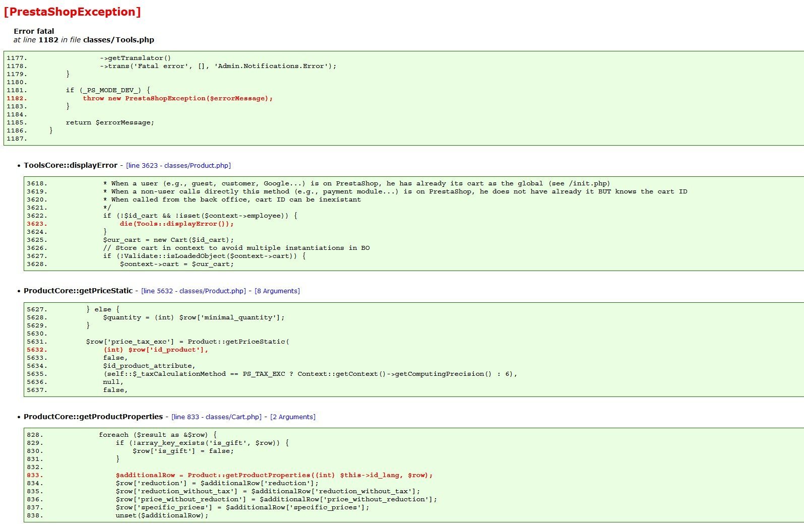804x532 pixels.
Task: Click the "Store cart in context" comment line
Action: [236, 248]
